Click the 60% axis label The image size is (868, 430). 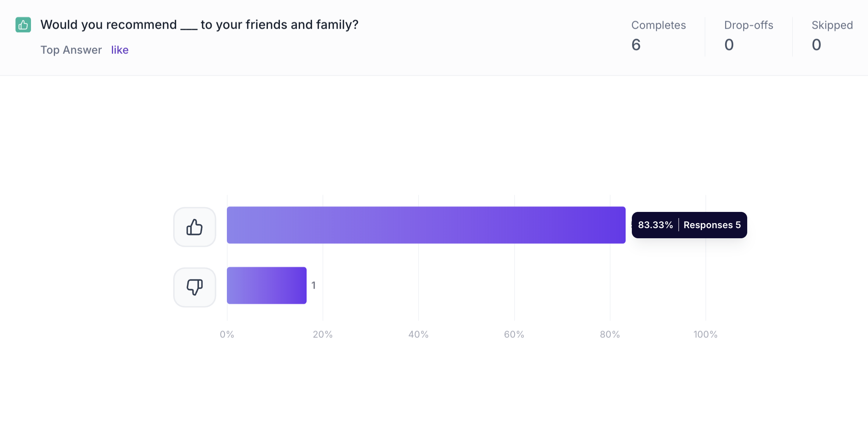pos(514,334)
